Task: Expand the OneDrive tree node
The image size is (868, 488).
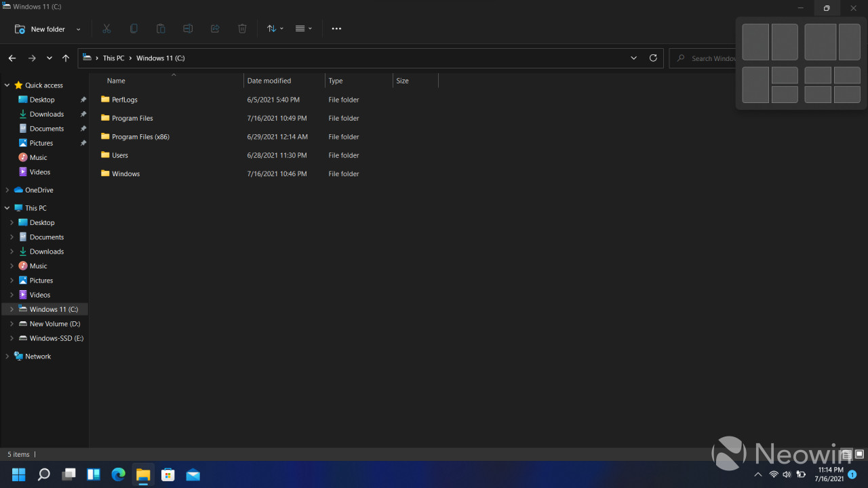Action: click(x=7, y=190)
